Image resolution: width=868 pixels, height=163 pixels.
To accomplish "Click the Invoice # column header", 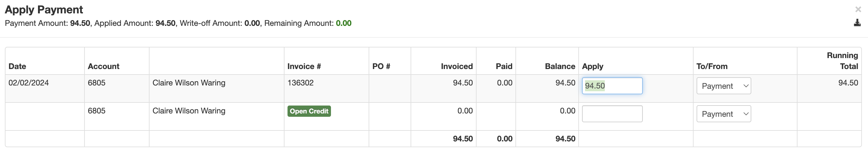I will 304,67.
